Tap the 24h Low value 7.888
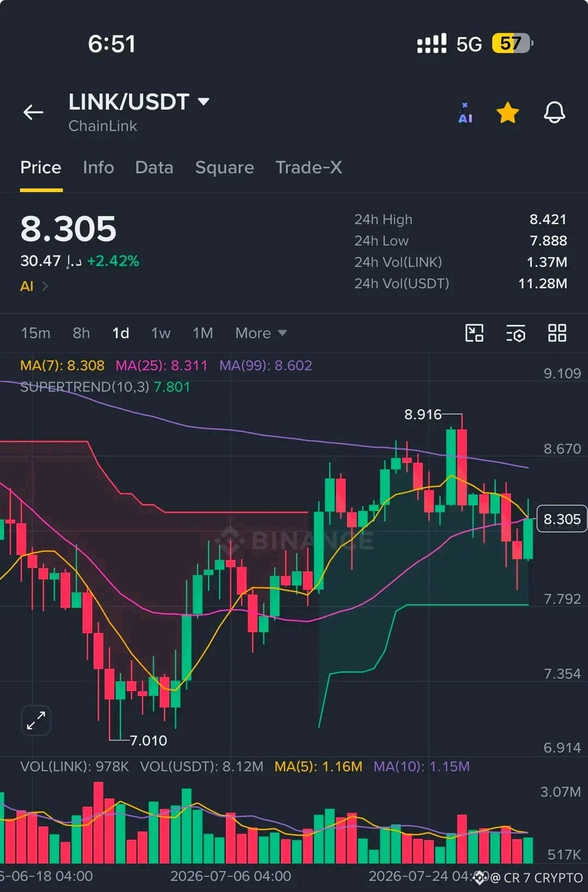The image size is (588, 892). tap(548, 241)
